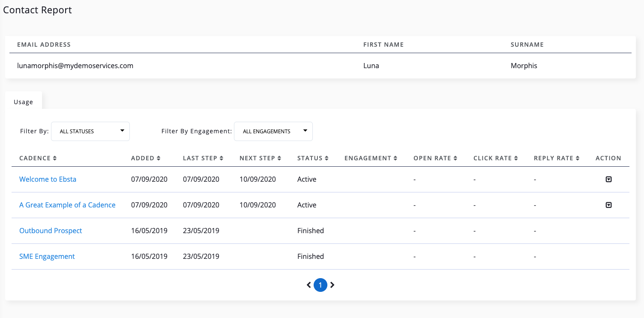Image resolution: width=644 pixels, height=318 pixels.
Task: Sort table by Added date column
Action: pos(146,158)
